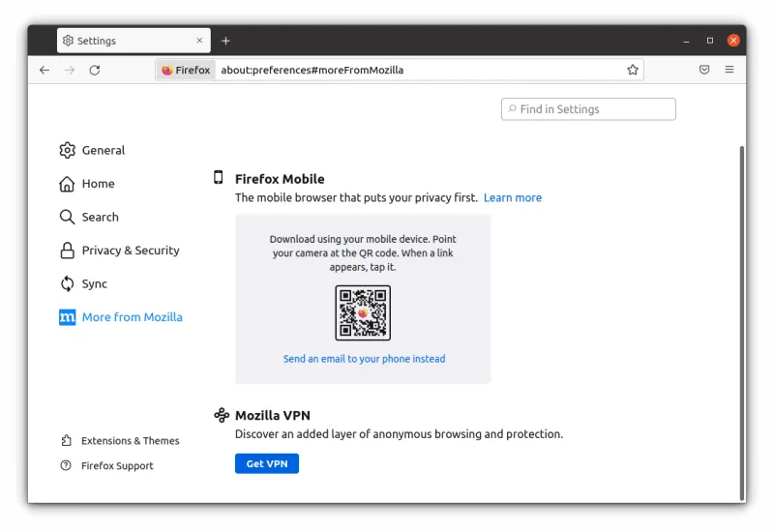Screen dimensions: 774x532
Task: Switch to the Sync settings category
Action: pyautogui.click(x=94, y=283)
